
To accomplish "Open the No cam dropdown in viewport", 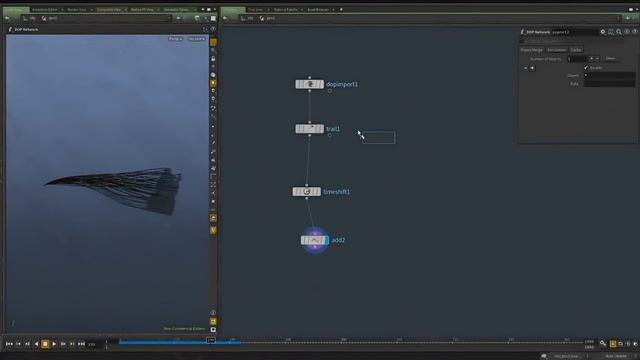I will (x=197, y=39).
